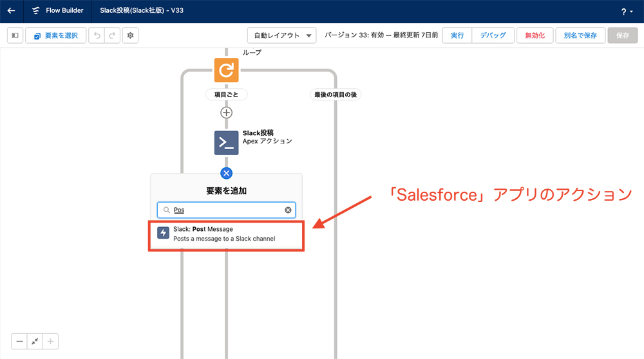
Task: Click the Slack投稿 element label
Action: [258, 133]
